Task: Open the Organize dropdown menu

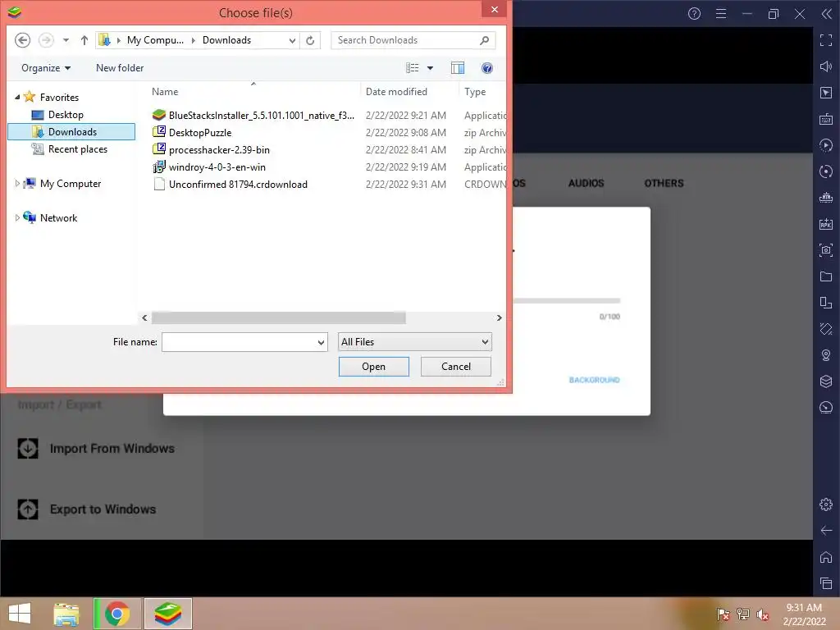Action: coord(46,68)
